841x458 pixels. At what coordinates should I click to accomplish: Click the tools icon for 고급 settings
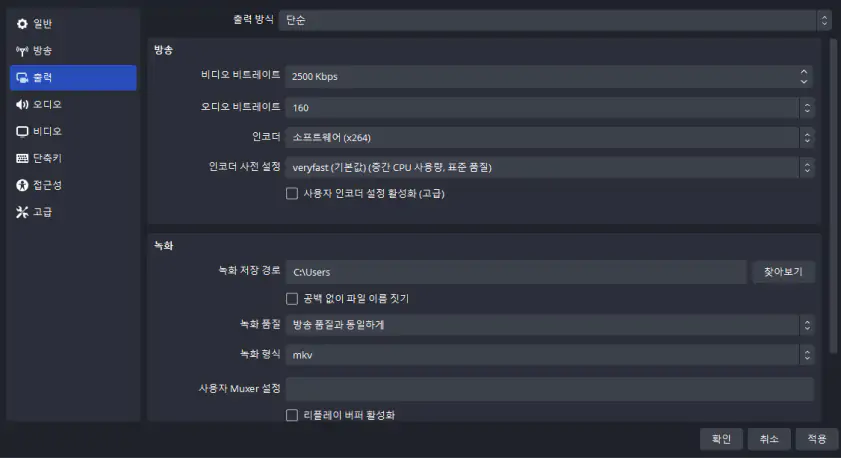tap(22, 212)
